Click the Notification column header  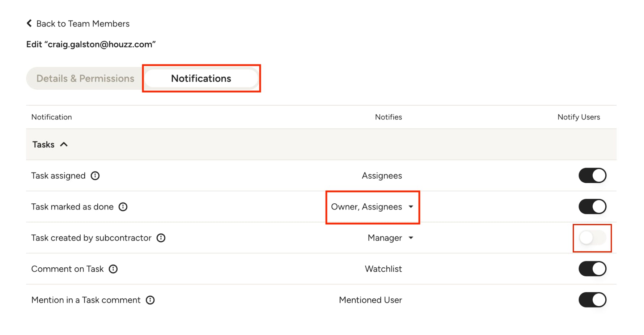[51, 117]
